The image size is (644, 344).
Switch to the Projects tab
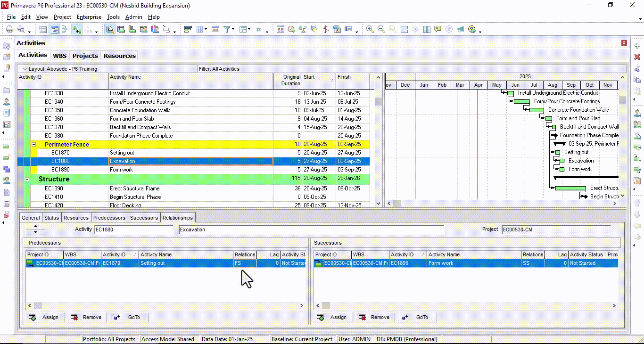pyautogui.click(x=85, y=56)
